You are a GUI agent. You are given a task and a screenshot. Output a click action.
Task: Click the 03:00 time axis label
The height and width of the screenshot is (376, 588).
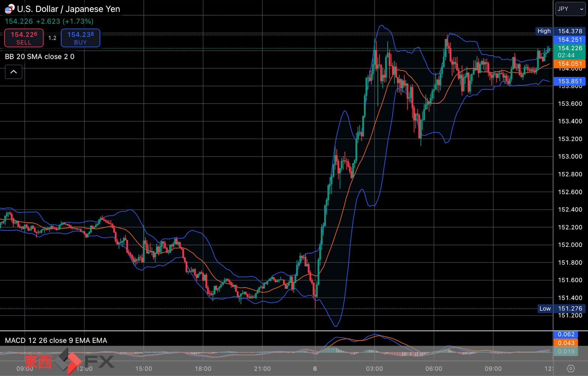(374, 368)
